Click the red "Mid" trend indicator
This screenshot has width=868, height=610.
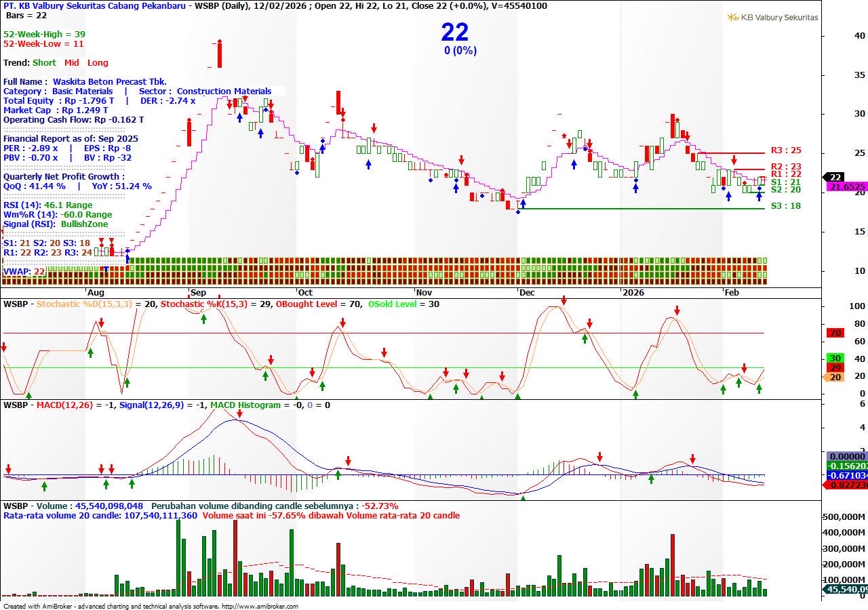click(72, 62)
